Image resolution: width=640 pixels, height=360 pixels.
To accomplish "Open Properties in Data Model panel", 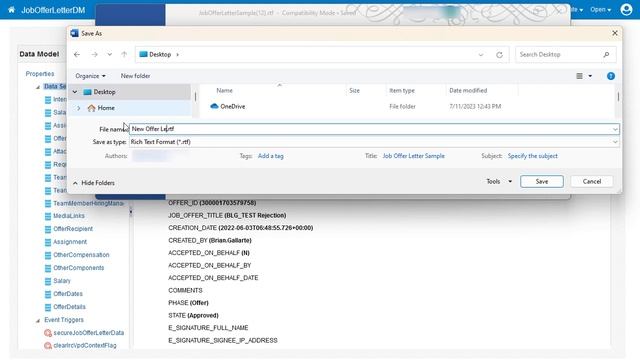I will click(x=40, y=74).
